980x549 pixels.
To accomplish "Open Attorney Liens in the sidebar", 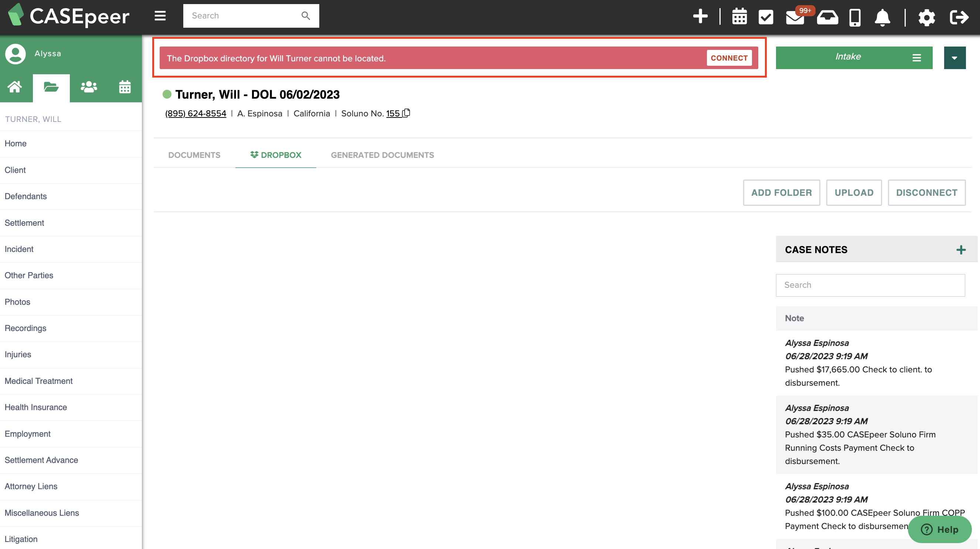I will (x=71, y=487).
